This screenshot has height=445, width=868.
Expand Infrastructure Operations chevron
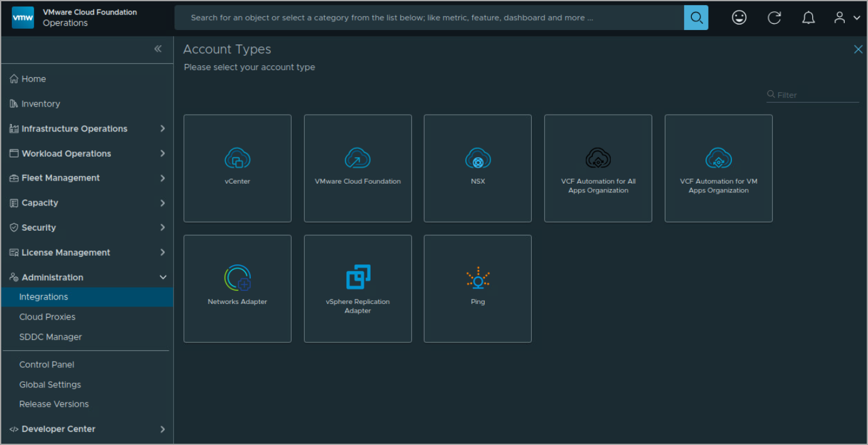[x=162, y=128]
